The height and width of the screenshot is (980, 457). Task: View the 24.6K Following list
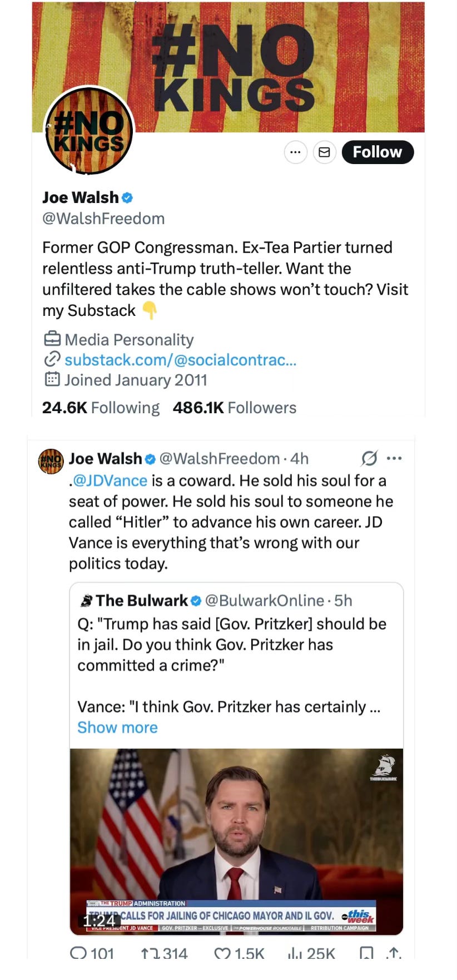(x=101, y=408)
